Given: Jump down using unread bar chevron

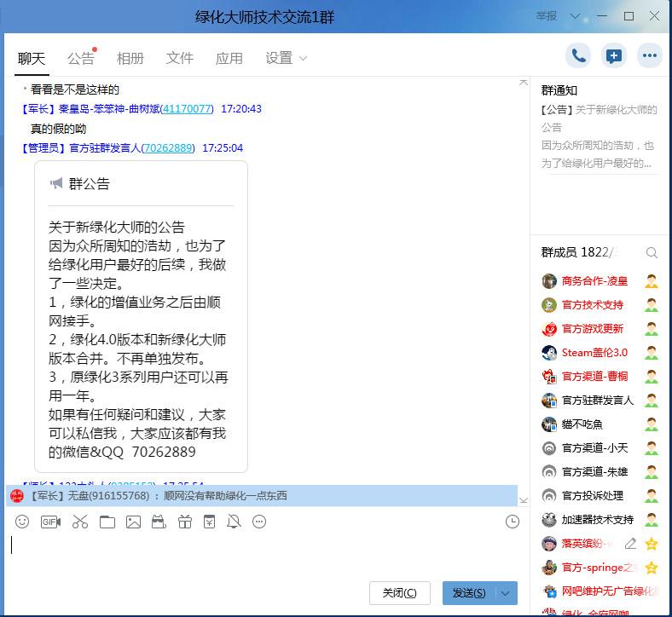Looking at the screenshot, I should [524, 500].
